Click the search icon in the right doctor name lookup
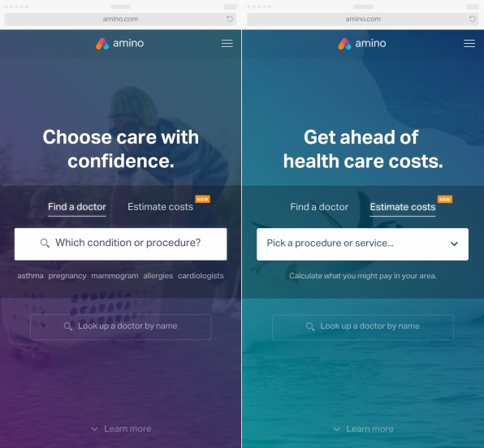This screenshot has height=448, width=484. (x=310, y=326)
